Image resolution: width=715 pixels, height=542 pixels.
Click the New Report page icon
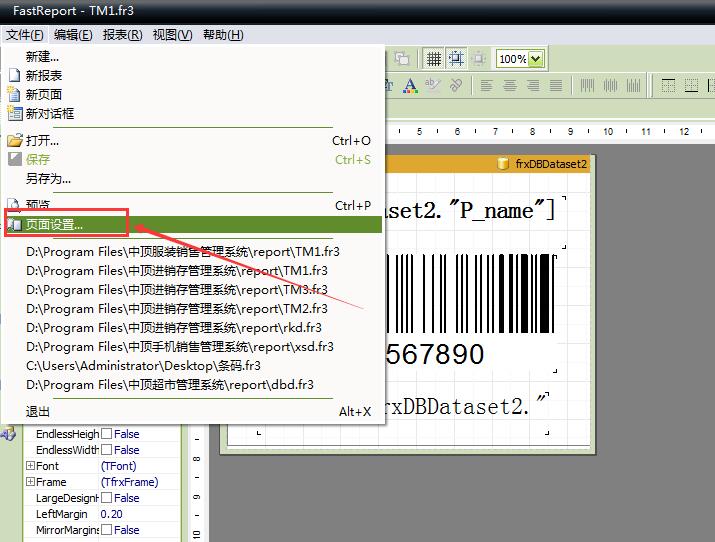(15, 75)
